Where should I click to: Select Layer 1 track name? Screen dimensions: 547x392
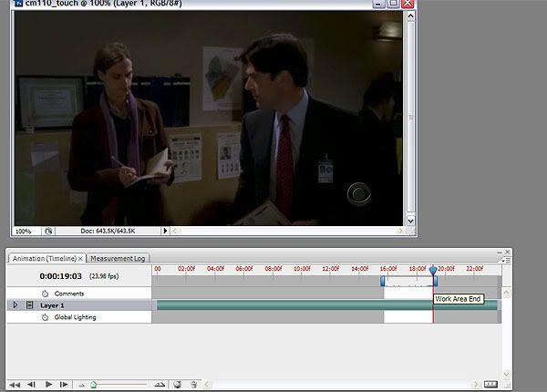tap(52, 305)
